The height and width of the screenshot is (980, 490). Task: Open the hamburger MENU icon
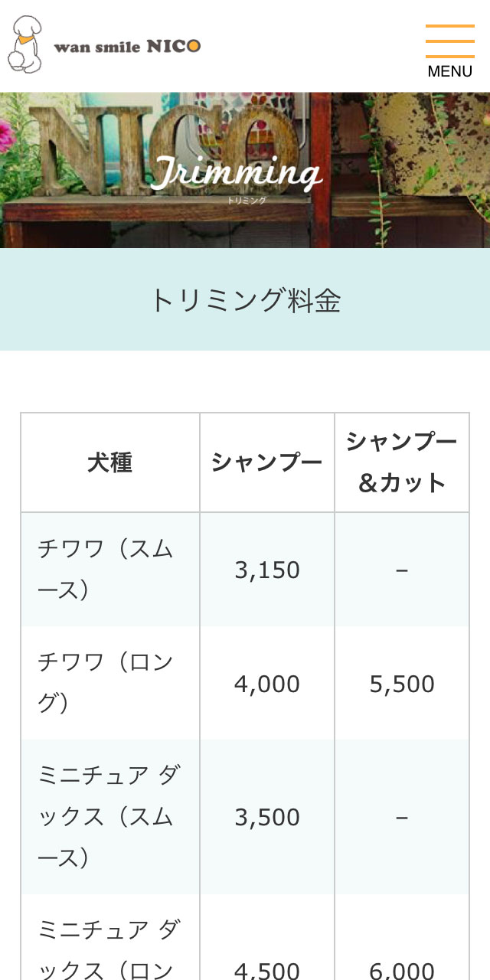click(449, 41)
